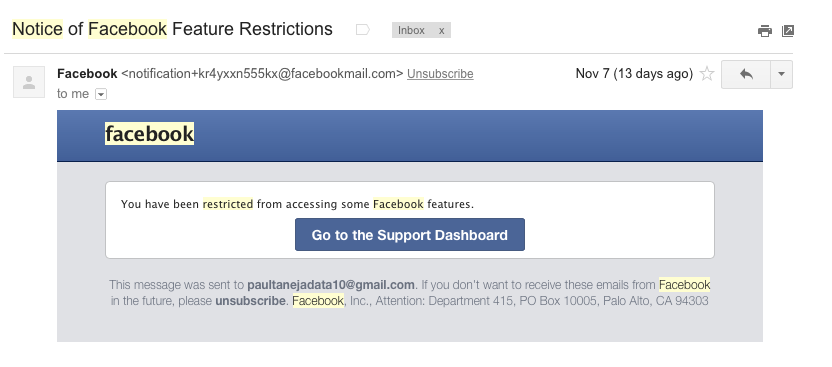View the sender's profile avatar

pos(29,82)
